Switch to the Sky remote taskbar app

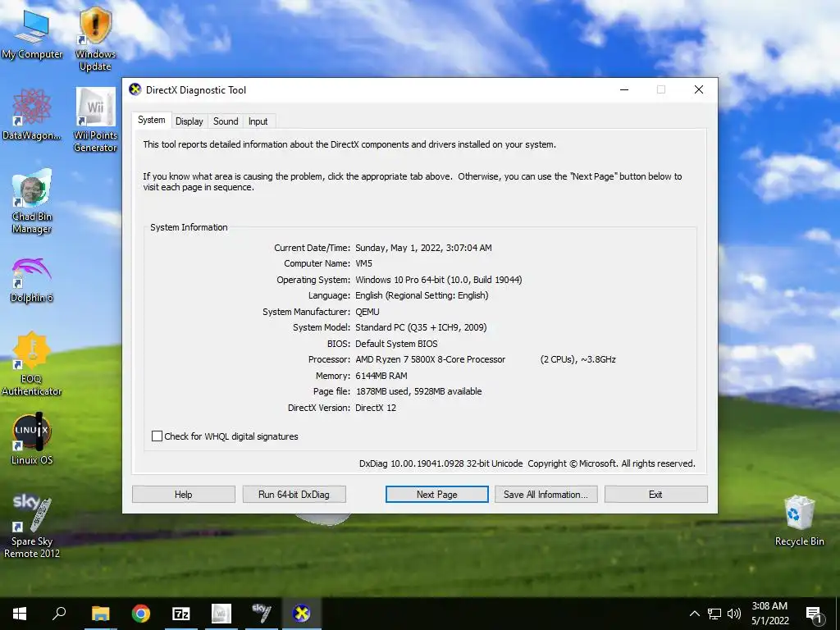[262, 614]
